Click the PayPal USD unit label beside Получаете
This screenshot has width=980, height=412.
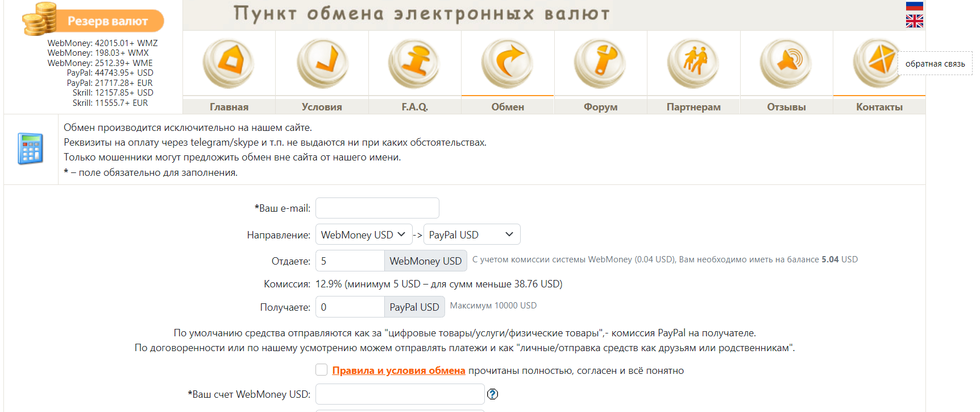pos(414,307)
